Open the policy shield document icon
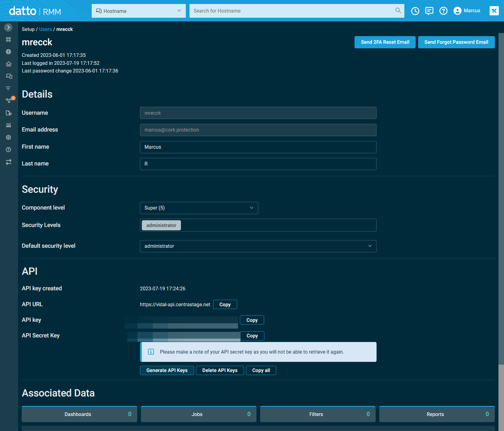 9,113
